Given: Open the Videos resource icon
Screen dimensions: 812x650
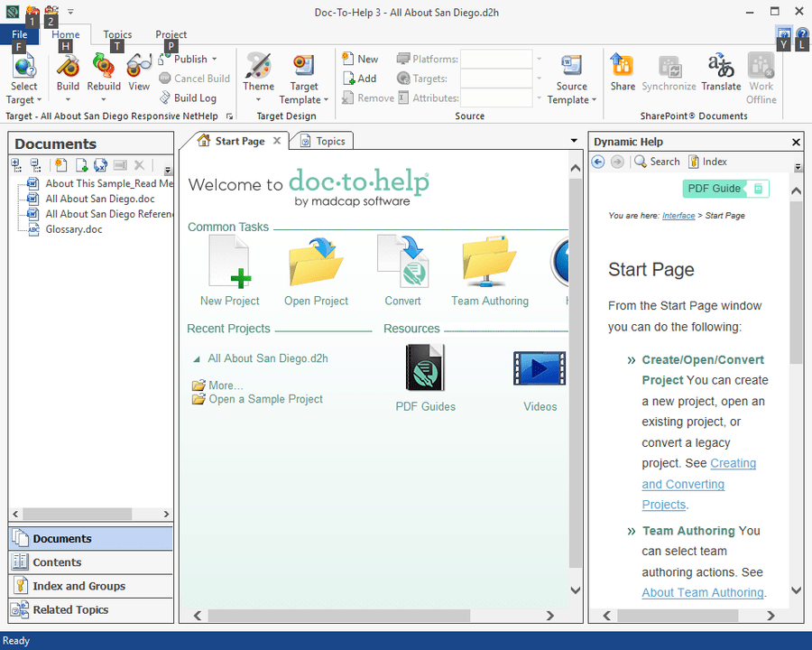Looking at the screenshot, I should pos(540,368).
